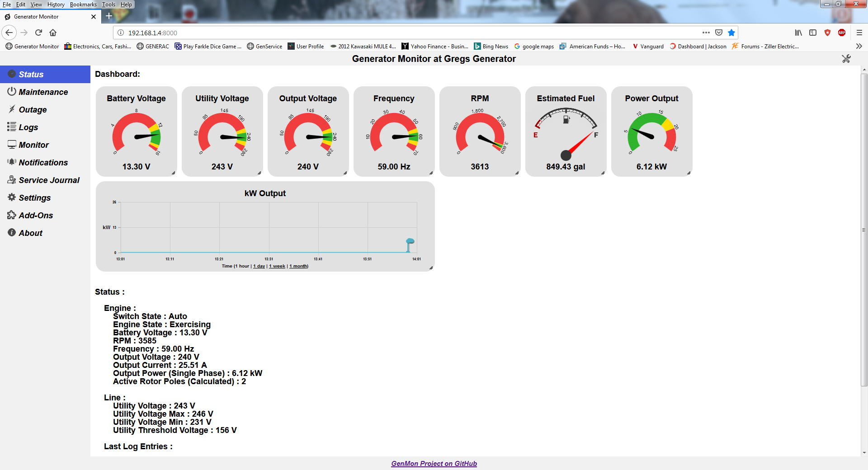Open the Add-Ons page
Viewport: 868px width, 470px height.
tap(36, 216)
